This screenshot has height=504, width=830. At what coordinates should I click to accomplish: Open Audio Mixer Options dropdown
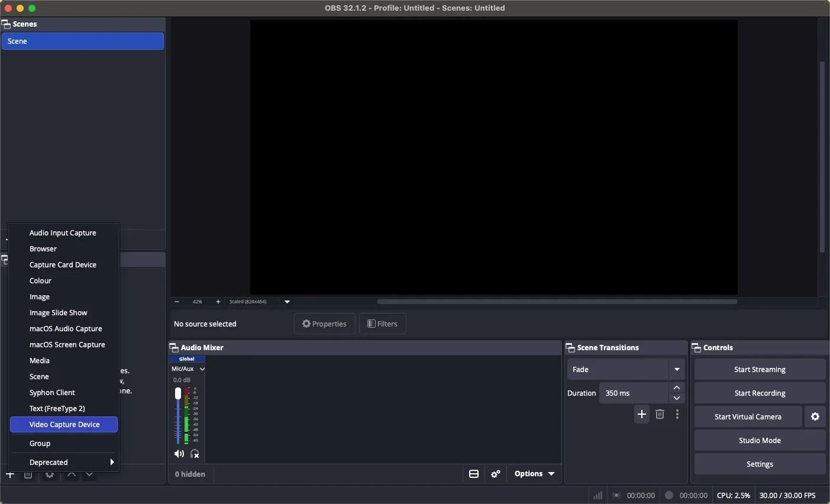point(536,474)
